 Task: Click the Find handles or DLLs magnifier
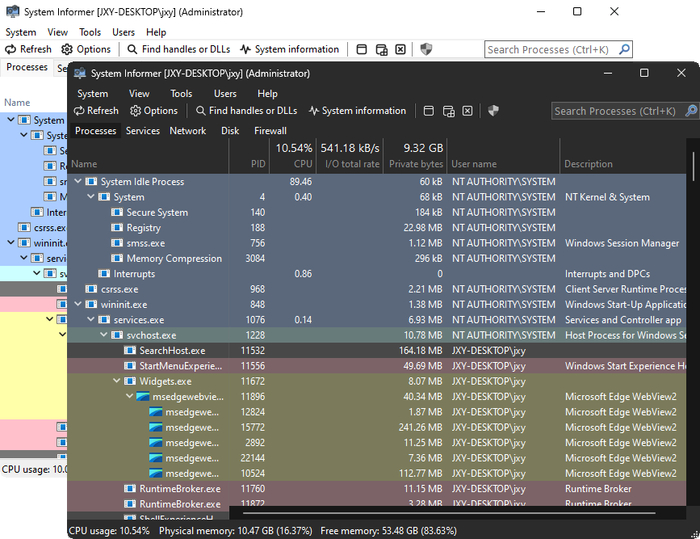[201, 111]
